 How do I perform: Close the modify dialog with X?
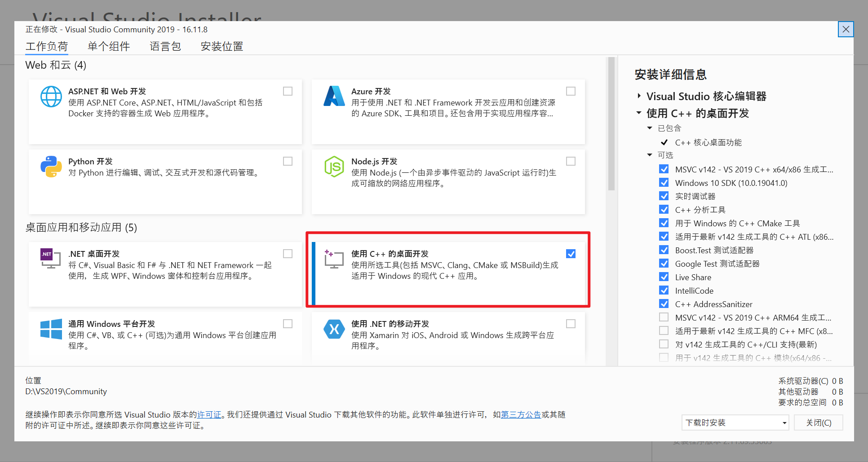846,29
